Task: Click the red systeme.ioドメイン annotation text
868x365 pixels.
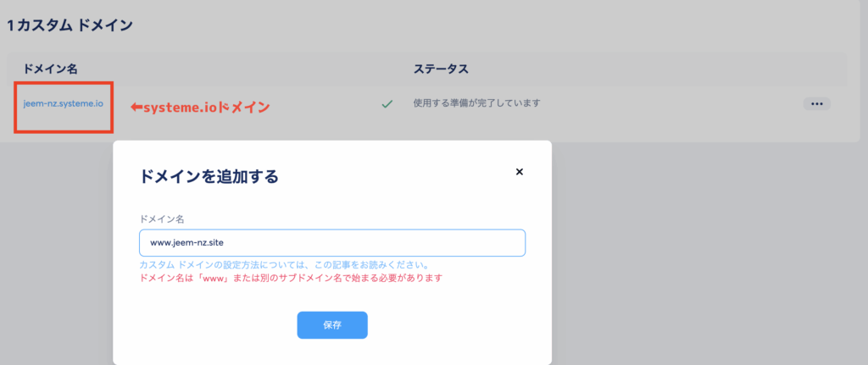Action: pos(207,108)
